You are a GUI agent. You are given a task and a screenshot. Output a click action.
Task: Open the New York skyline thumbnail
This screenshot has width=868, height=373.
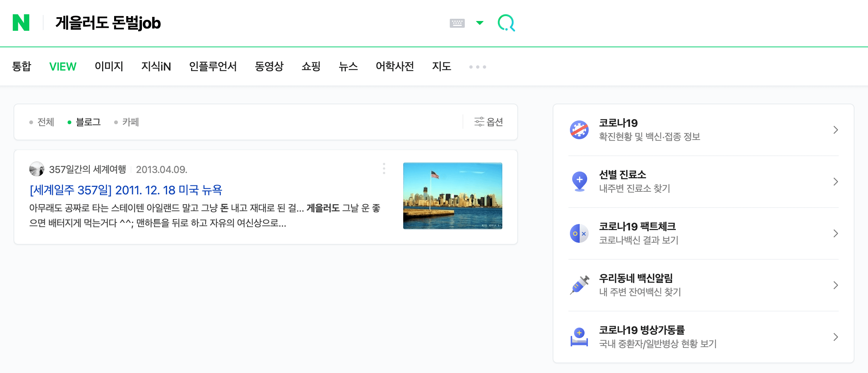452,196
